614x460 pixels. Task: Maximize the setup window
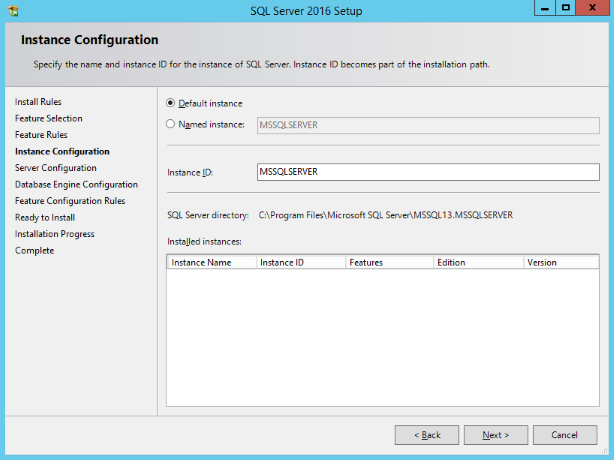[x=565, y=8]
